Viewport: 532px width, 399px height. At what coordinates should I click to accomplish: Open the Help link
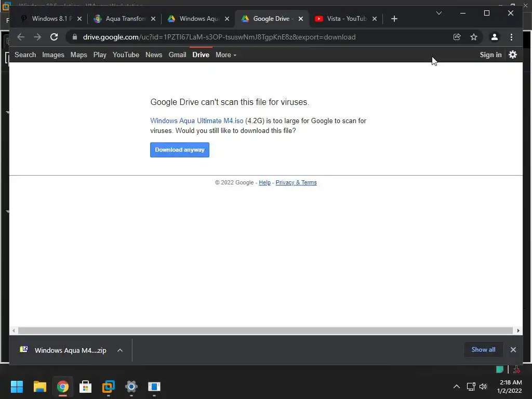pos(264,182)
